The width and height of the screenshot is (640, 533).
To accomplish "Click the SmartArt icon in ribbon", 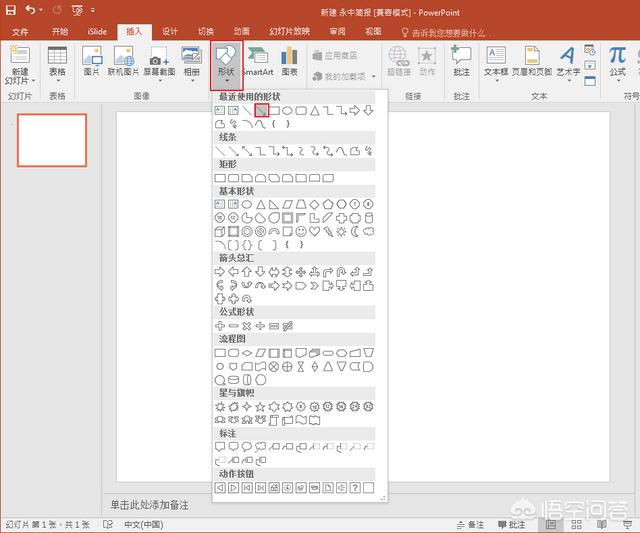I will tap(257, 60).
